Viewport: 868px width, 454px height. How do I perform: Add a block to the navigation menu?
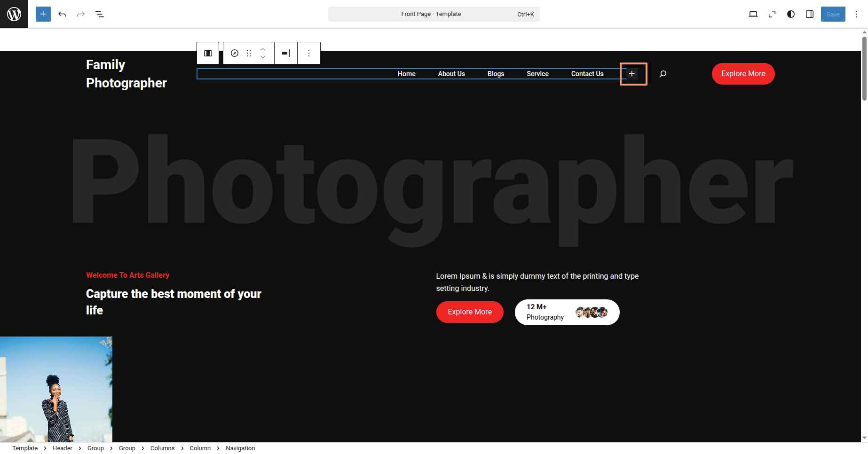[x=632, y=74]
